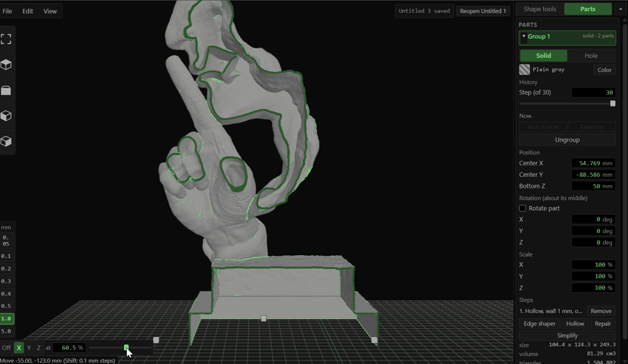The width and height of the screenshot is (628, 364).
Task: Open the Edit menu
Action: point(28,11)
